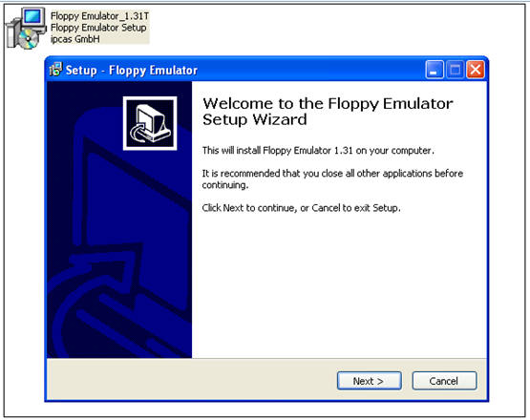Minimize the Setup window
Image resolution: width=530 pixels, height=420 pixels.
435,70
